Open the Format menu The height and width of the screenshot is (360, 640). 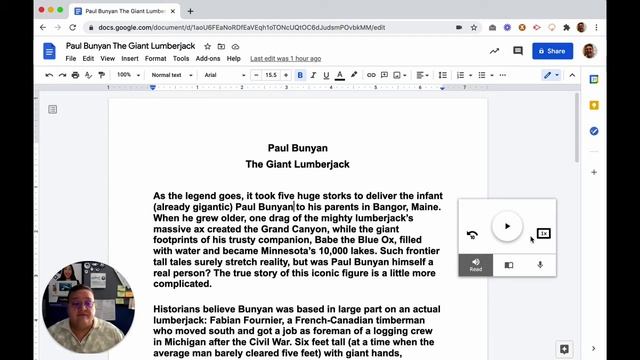tap(156, 59)
